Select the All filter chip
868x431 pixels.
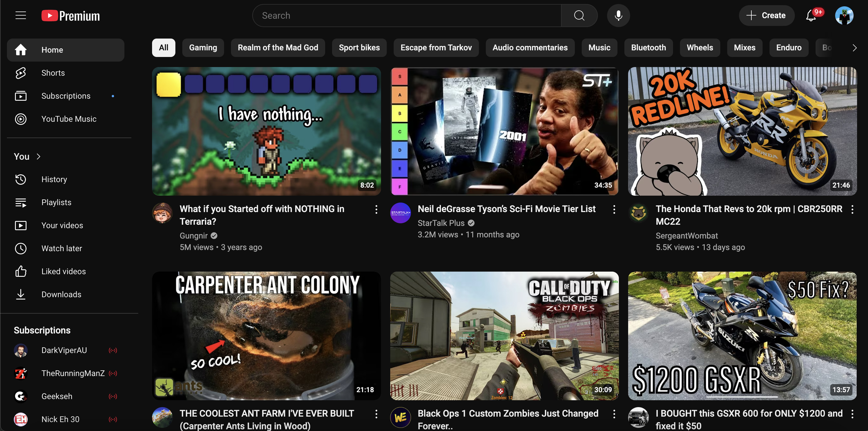(x=163, y=48)
